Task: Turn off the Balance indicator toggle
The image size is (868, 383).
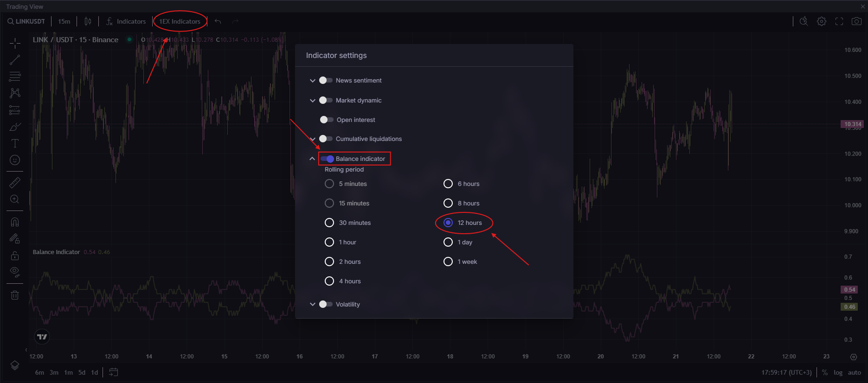Action: (327, 159)
